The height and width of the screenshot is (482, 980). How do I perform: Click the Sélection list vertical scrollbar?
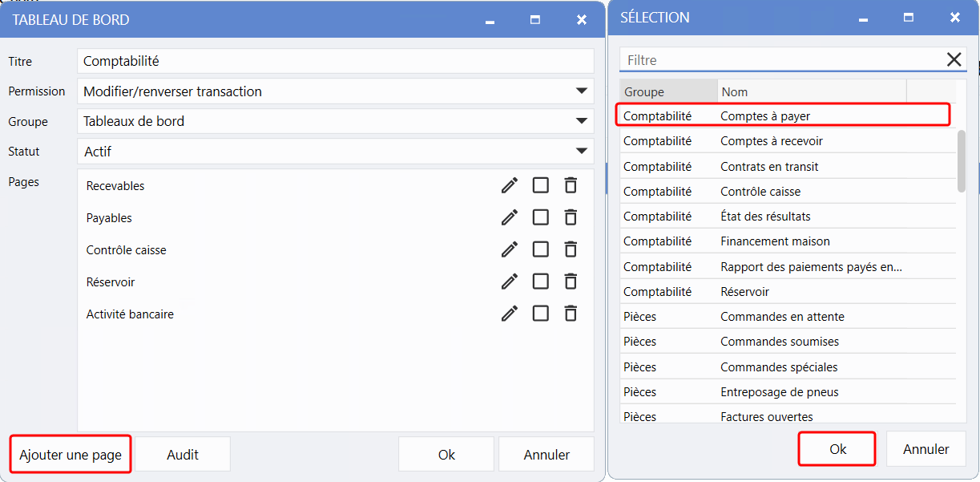[x=962, y=160]
